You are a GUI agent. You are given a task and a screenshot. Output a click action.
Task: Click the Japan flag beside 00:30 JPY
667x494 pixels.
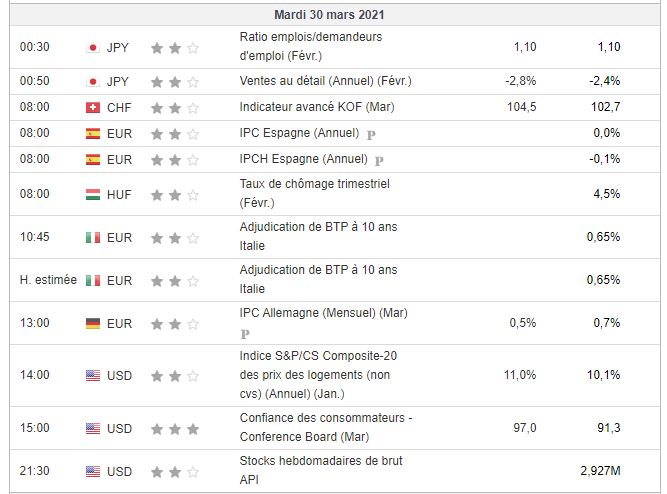pos(93,47)
